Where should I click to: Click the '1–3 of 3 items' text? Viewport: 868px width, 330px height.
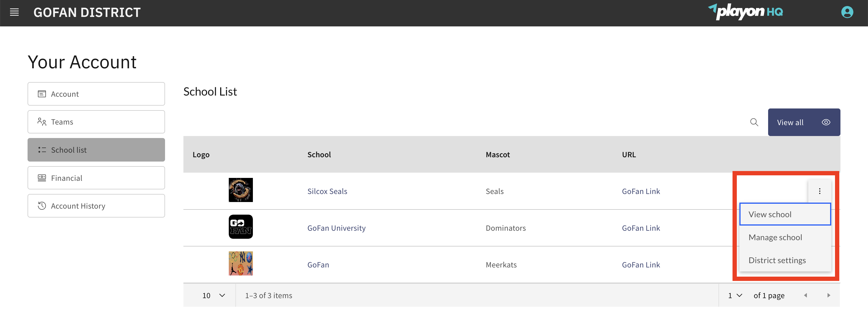(269, 295)
